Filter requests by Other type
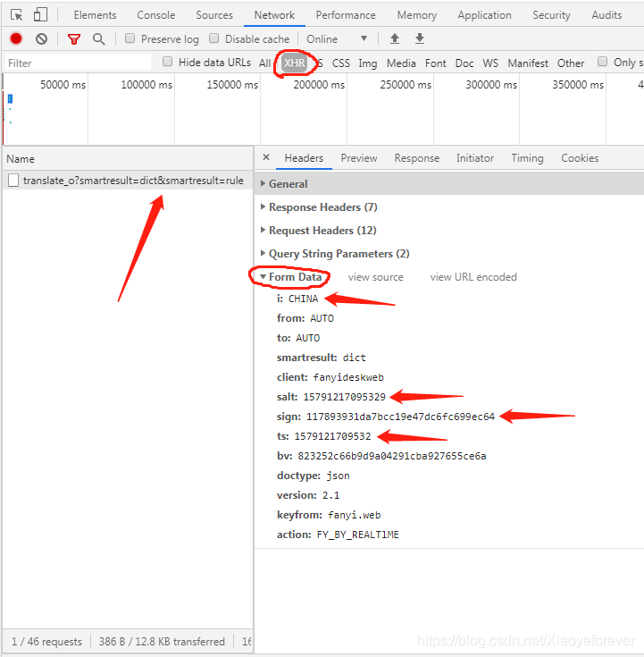The image size is (644, 657). click(x=570, y=63)
